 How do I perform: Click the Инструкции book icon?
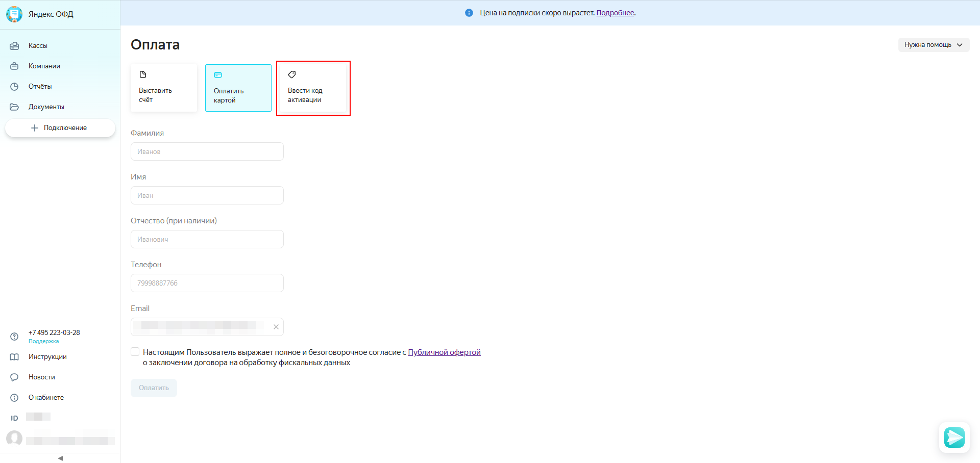[14, 357]
